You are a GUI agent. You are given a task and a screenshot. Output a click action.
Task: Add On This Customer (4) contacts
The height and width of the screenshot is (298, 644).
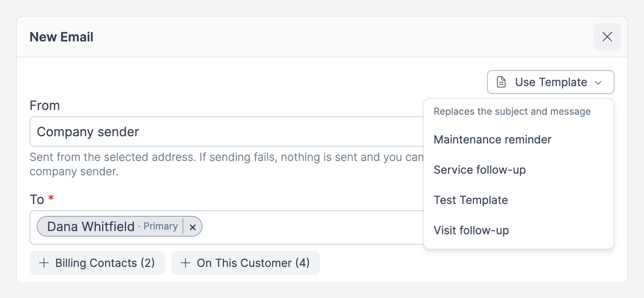[x=245, y=263]
